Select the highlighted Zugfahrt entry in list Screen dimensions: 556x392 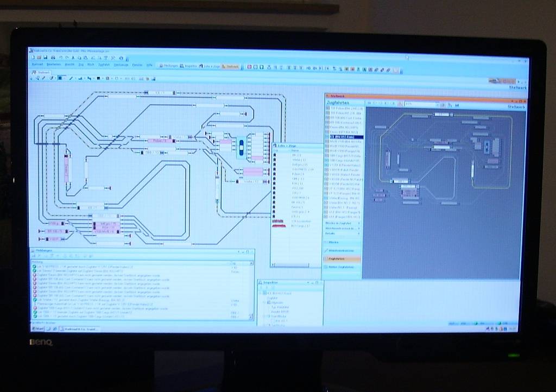point(345,137)
